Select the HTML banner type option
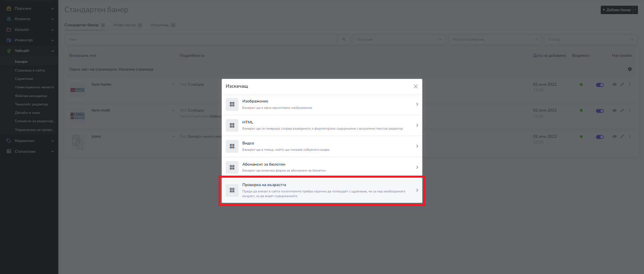Viewport: 644px width, 274px height. point(322,125)
